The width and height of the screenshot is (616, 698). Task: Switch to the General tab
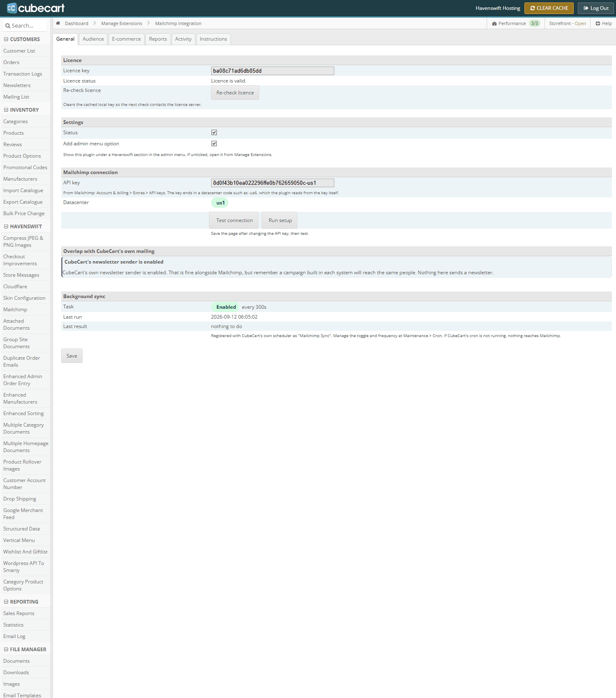coord(65,39)
